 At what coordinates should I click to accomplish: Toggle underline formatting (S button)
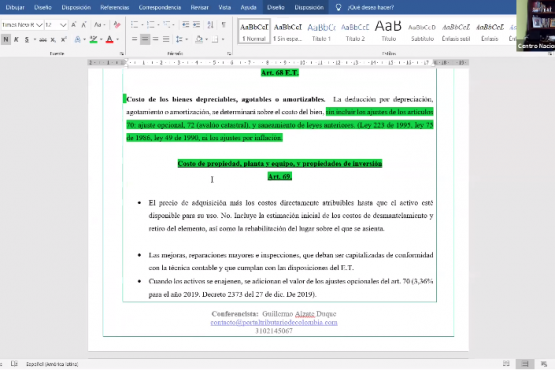point(27,39)
